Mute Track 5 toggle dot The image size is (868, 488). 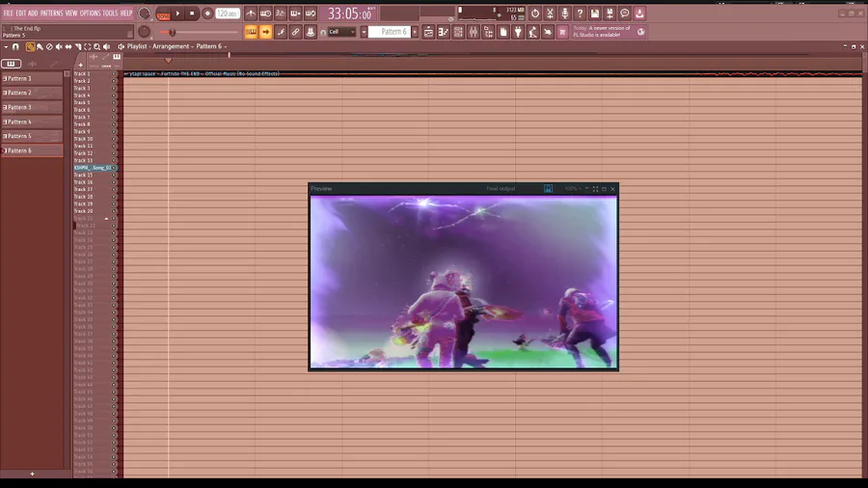[x=114, y=102]
